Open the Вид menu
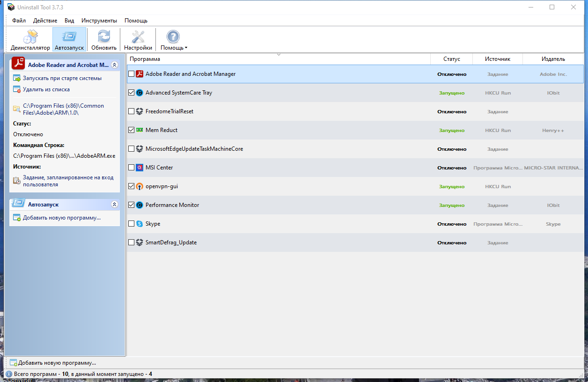 click(69, 21)
